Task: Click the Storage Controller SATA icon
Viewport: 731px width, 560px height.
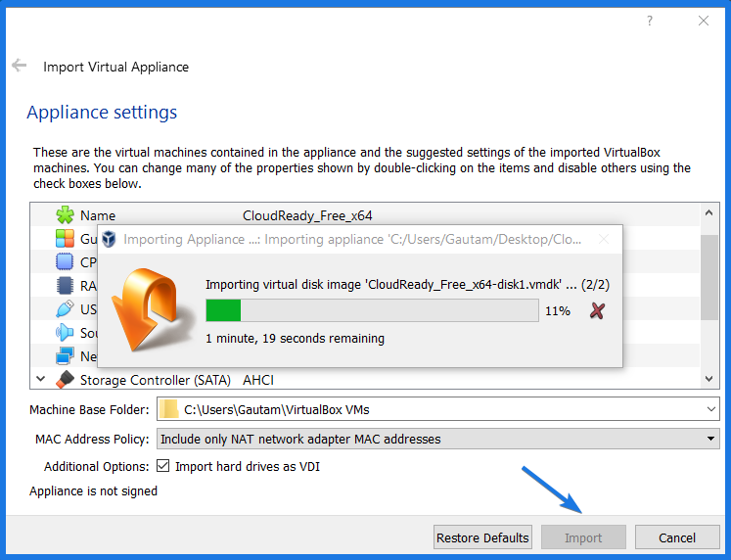Action: pyautogui.click(x=65, y=380)
